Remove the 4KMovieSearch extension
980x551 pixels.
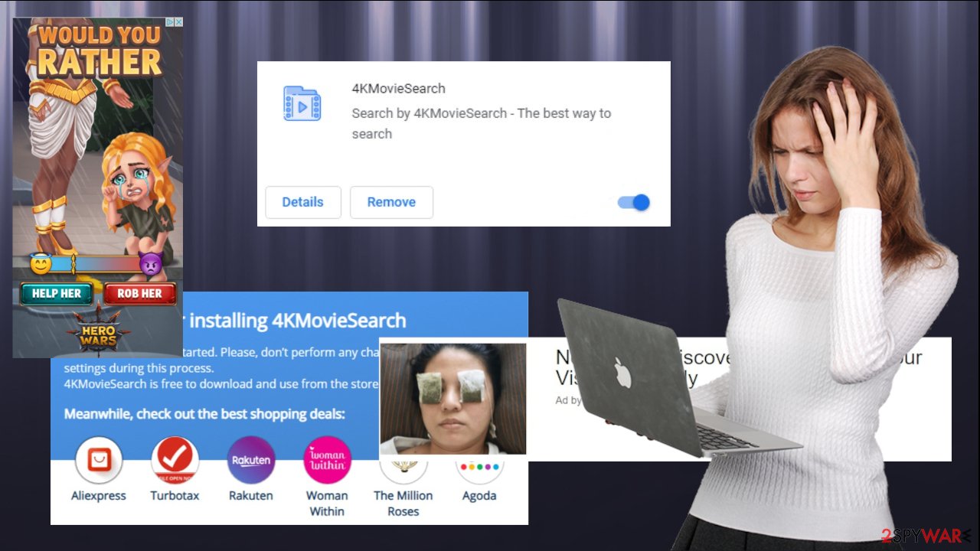pyautogui.click(x=391, y=202)
